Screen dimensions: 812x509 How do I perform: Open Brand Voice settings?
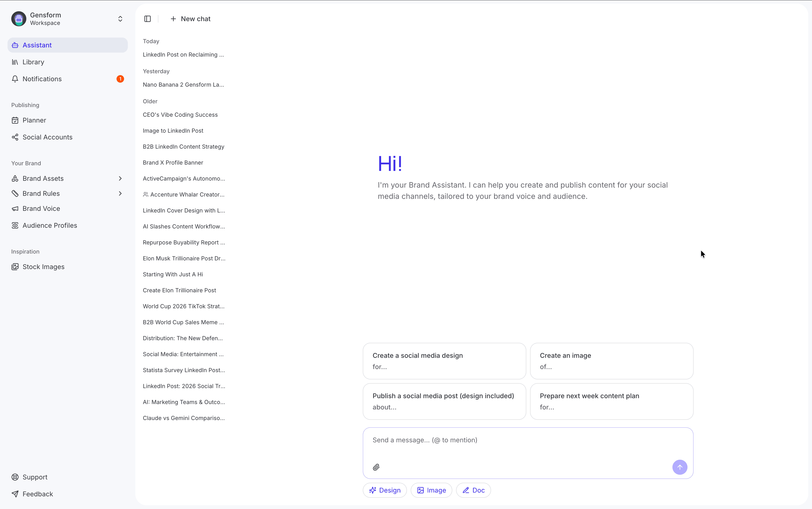tap(68, 209)
